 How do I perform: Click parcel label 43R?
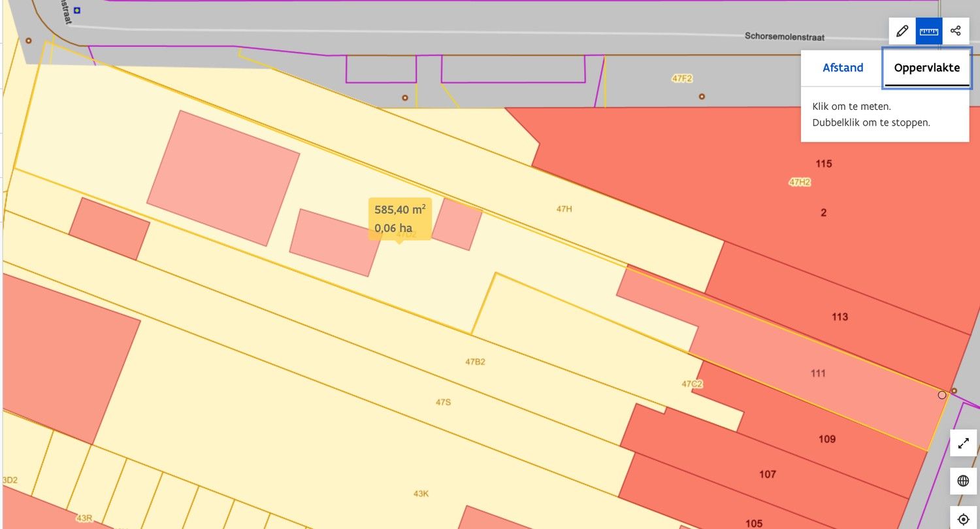coord(84,519)
